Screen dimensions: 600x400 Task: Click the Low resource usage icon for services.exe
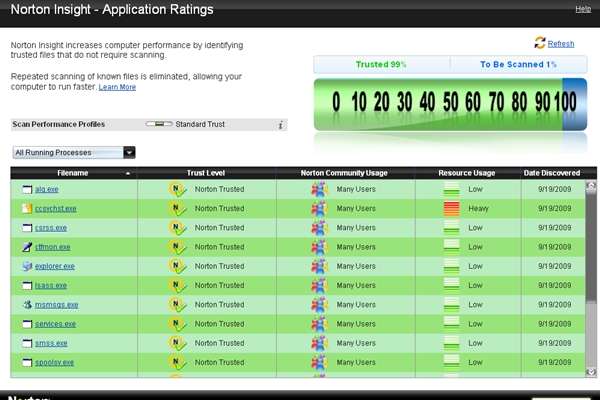452,324
